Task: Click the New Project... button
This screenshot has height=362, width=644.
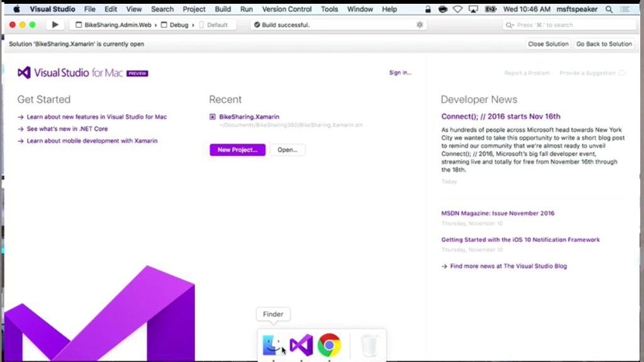Action: click(x=237, y=150)
